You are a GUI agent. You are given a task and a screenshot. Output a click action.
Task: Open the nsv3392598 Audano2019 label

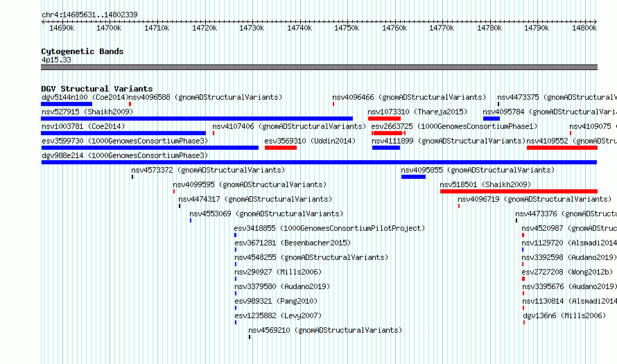569,257
